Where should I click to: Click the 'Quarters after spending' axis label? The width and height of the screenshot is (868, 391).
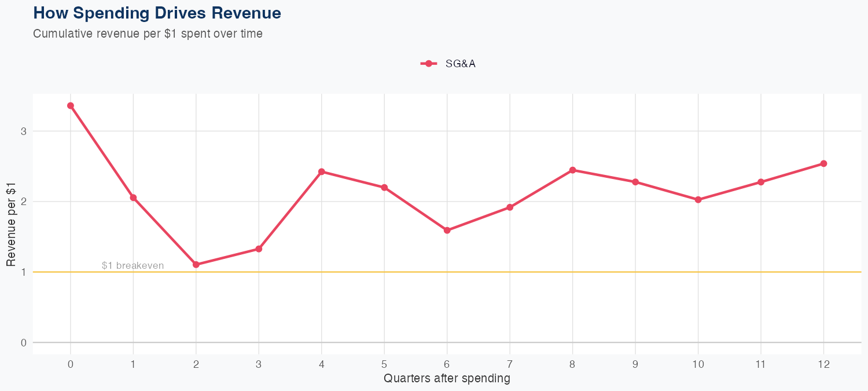tap(447, 378)
